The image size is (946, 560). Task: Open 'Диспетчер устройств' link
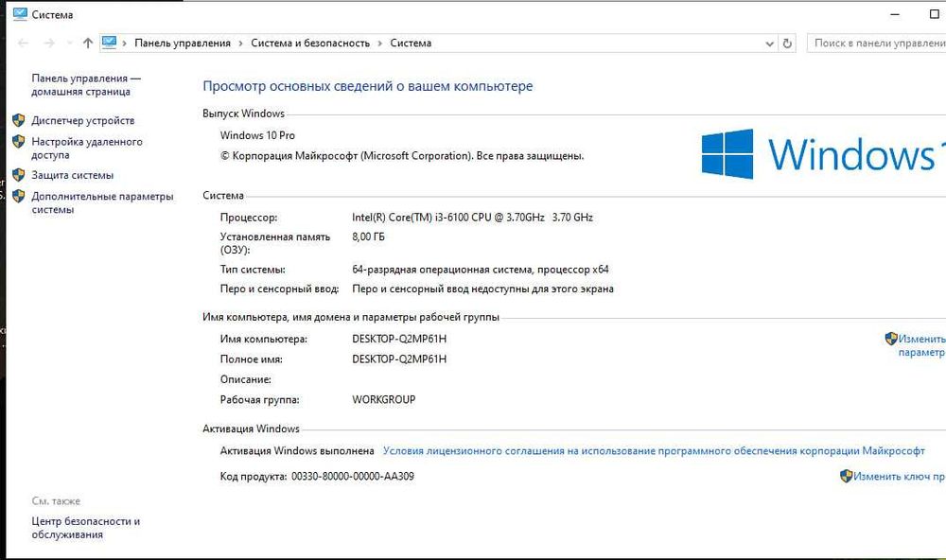(x=82, y=120)
